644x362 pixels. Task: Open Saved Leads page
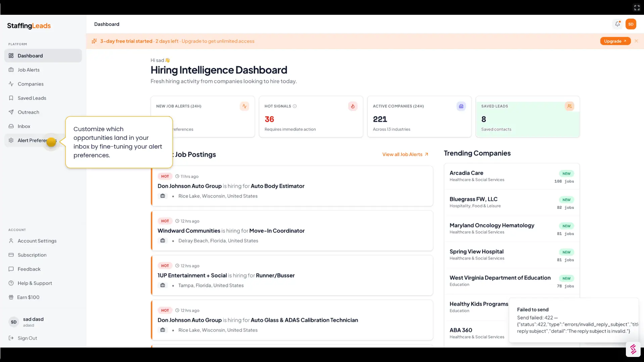tap(43, 98)
